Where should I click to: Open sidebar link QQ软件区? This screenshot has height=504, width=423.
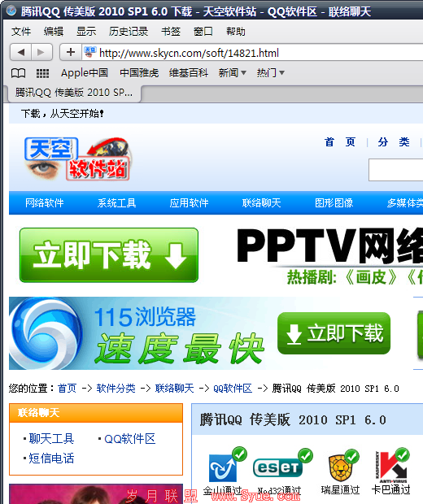click(x=130, y=439)
